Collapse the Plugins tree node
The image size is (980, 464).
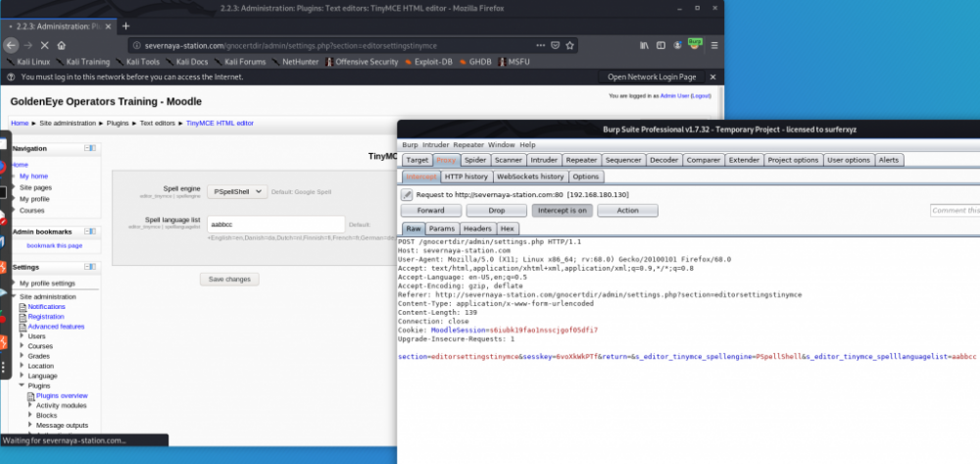tap(24, 386)
